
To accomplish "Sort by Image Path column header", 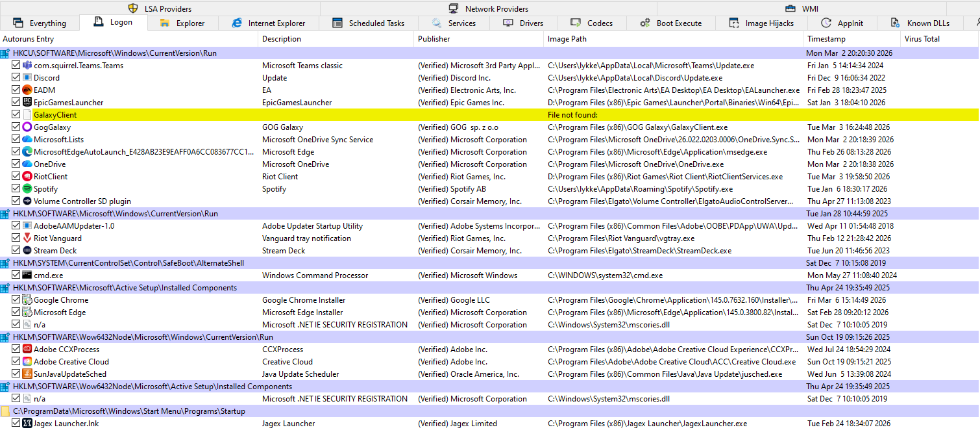I will 674,39.
